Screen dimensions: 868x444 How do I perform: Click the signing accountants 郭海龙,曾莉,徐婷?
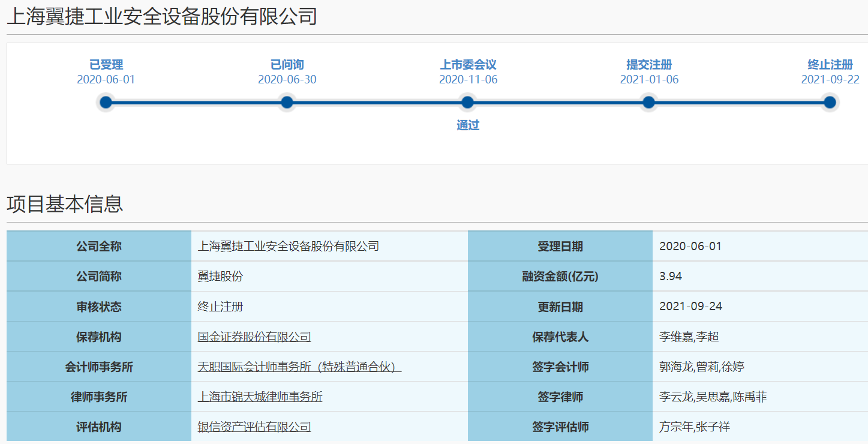pos(702,367)
